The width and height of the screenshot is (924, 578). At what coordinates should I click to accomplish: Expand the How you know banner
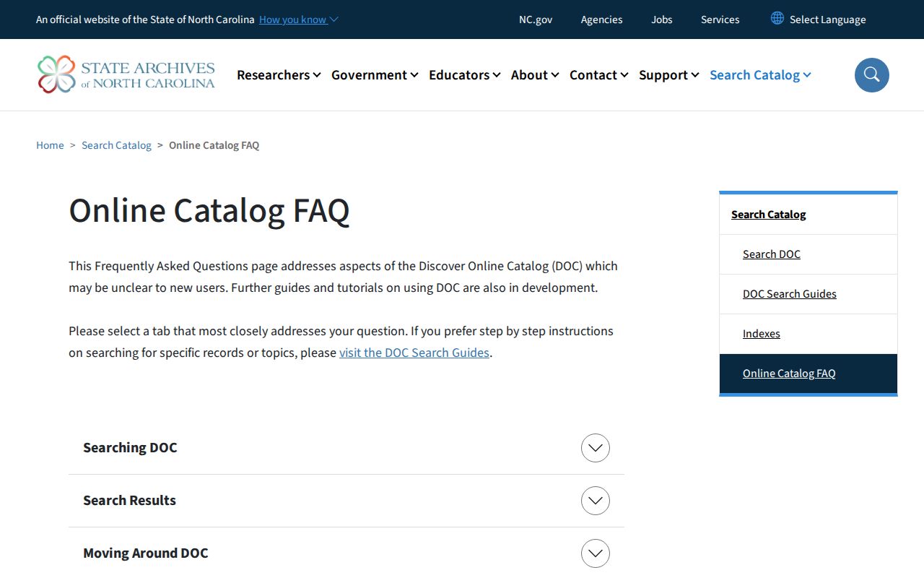pyautogui.click(x=298, y=20)
